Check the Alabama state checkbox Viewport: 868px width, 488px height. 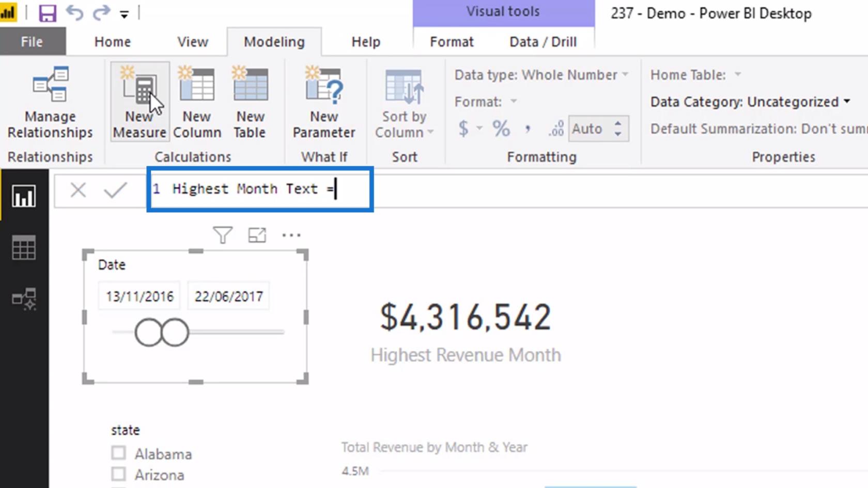(118, 453)
